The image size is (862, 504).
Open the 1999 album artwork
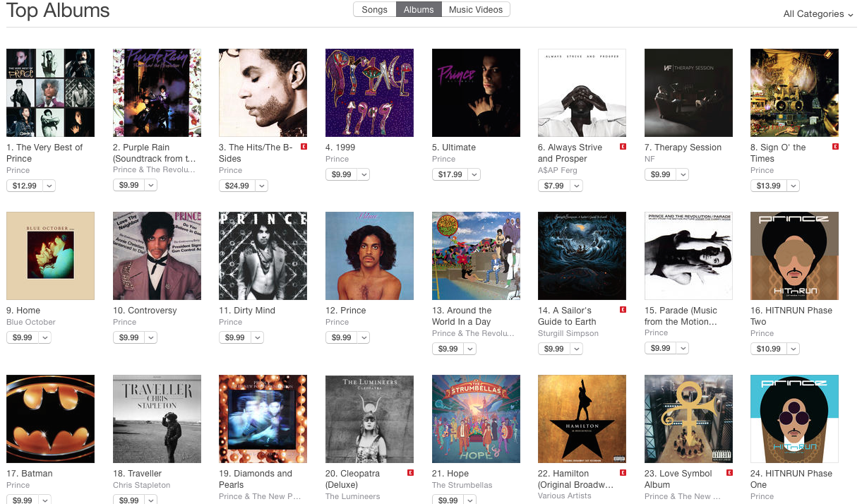[x=369, y=92]
